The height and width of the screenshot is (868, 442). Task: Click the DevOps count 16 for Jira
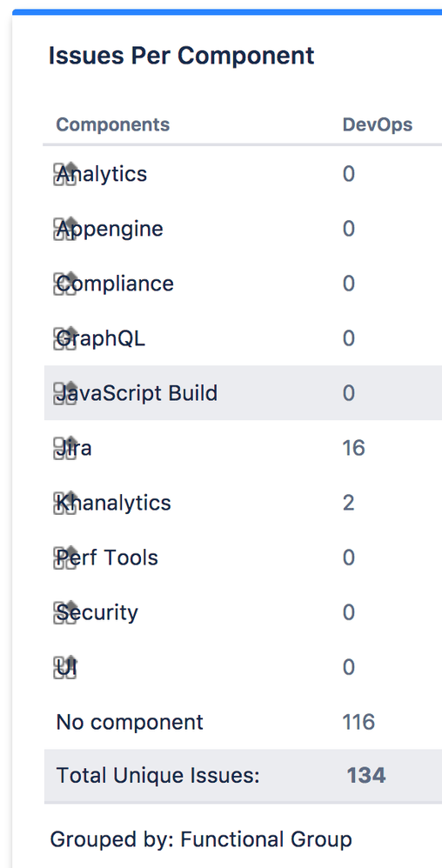[354, 448]
